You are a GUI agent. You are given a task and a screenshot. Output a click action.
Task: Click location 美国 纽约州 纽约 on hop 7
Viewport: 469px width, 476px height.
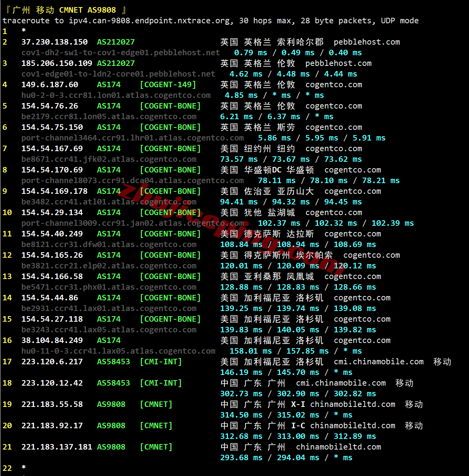(x=258, y=148)
